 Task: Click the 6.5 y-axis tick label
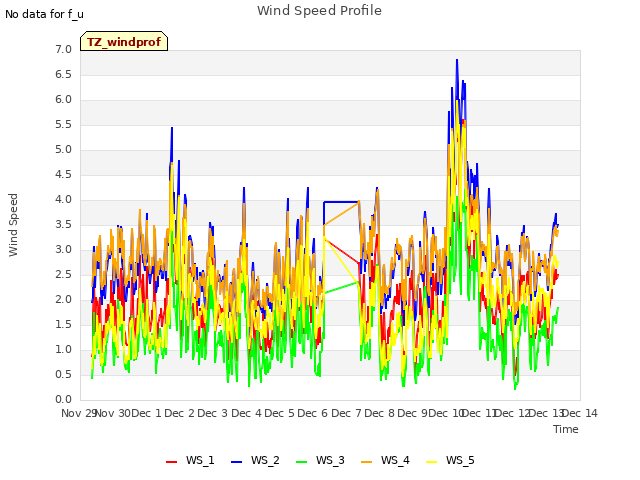(63, 74)
